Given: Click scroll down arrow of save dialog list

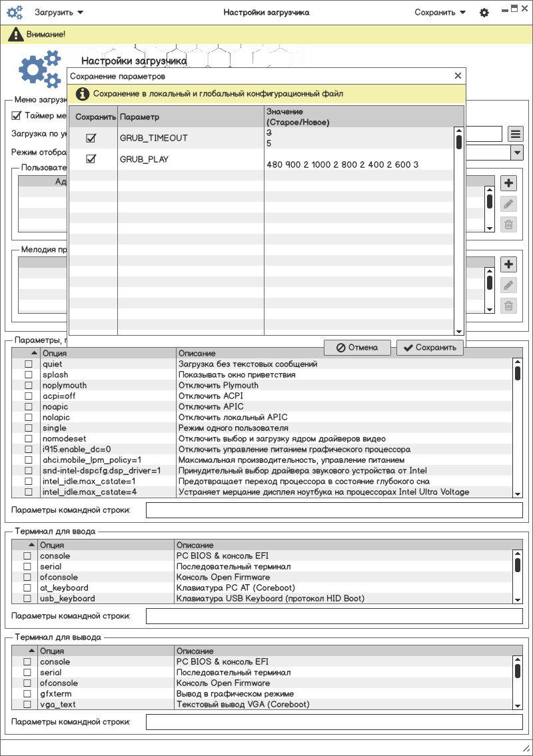Looking at the screenshot, I should point(459,331).
